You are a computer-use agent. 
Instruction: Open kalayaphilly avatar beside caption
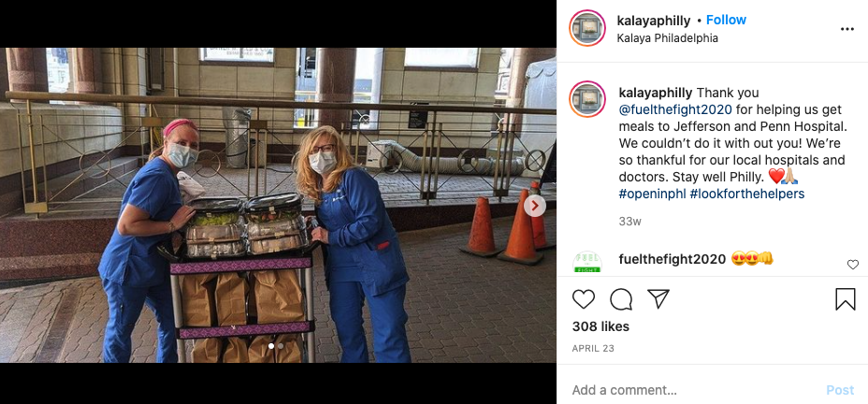587,99
